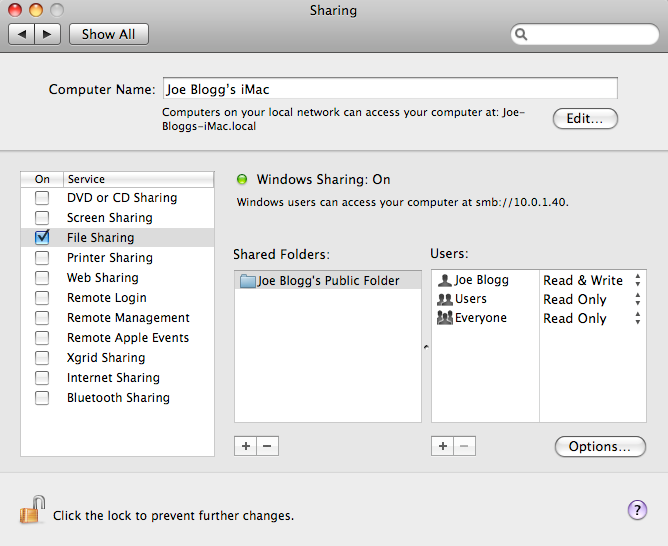Remove the selected shared folder with minus
The height and width of the screenshot is (546, 668).
coord(268,446)
